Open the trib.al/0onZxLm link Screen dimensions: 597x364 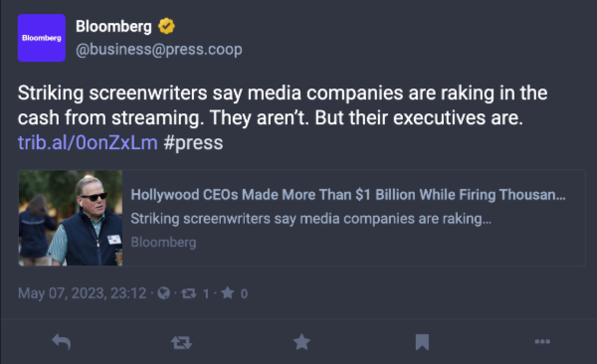(x=88, y=143)
